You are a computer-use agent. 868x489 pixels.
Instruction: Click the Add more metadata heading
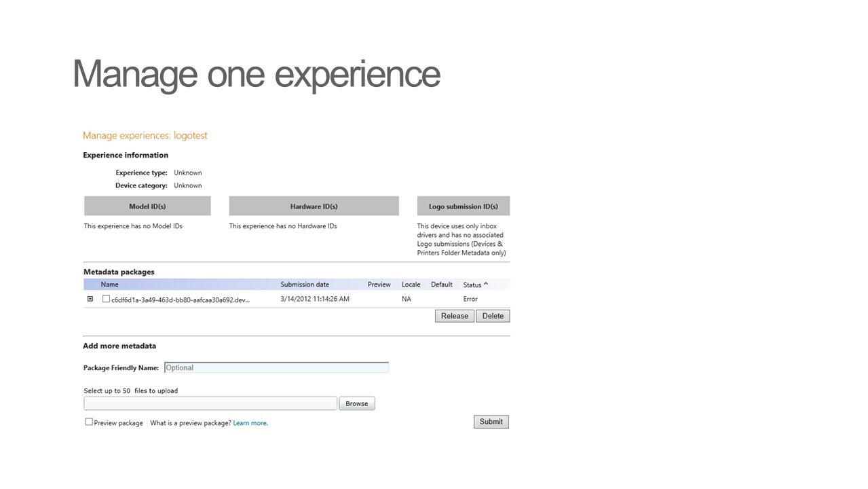(x=119, y=346)
